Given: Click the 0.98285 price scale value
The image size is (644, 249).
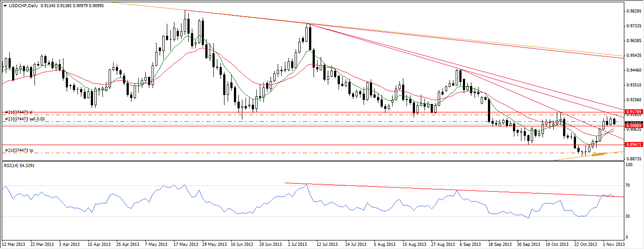Looking at the screenshot, I should pyautogui.click(x=634, y=11).
